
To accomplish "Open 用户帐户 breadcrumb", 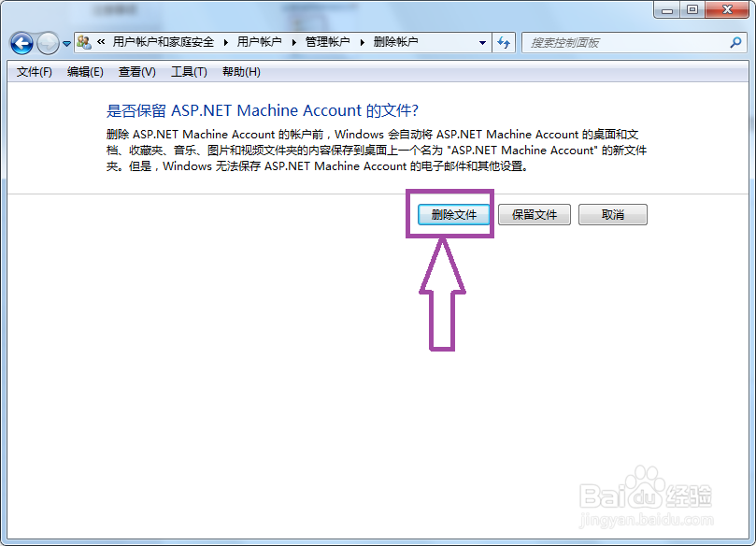I will click(259, 42).
